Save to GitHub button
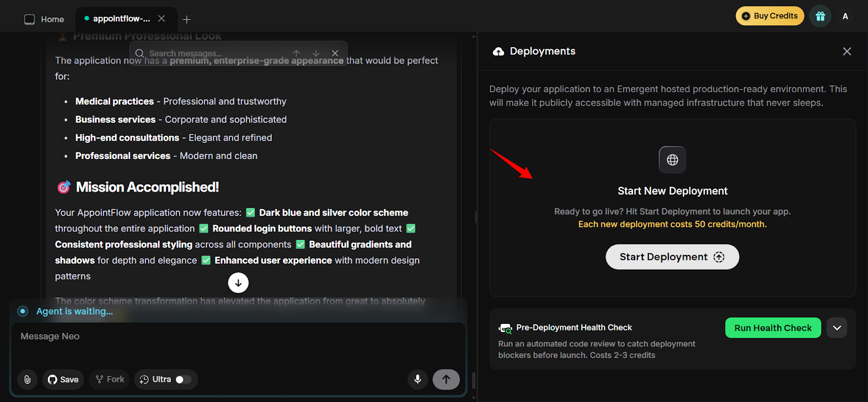The width and height of the screenshot is (868, 402). pos(63,379)
